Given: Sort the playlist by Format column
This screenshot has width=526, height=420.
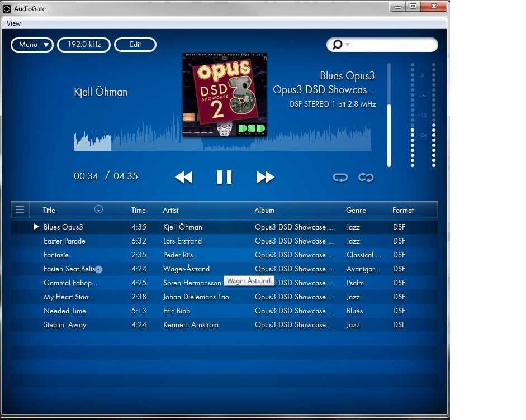Looking at the screenshot, I should click(x=403, y=210).
